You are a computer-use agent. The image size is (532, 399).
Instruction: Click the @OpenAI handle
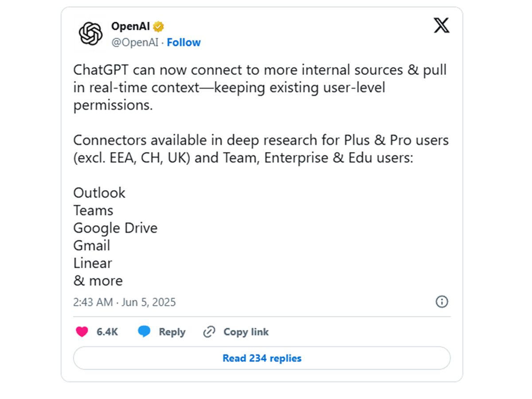tap(134, 43)
